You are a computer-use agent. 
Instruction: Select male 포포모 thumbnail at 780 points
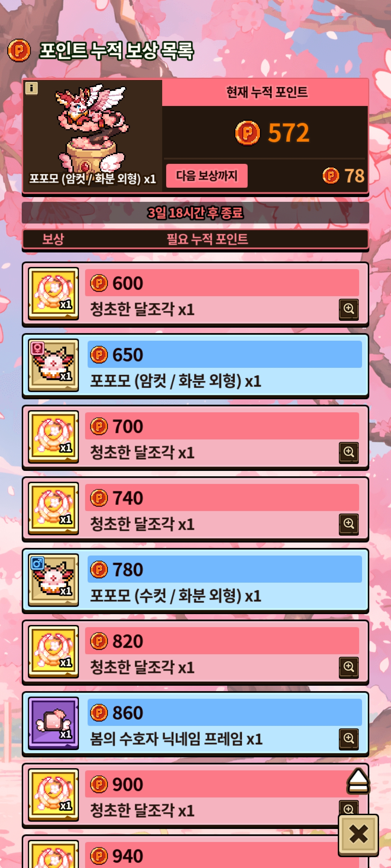click(54, 580)
